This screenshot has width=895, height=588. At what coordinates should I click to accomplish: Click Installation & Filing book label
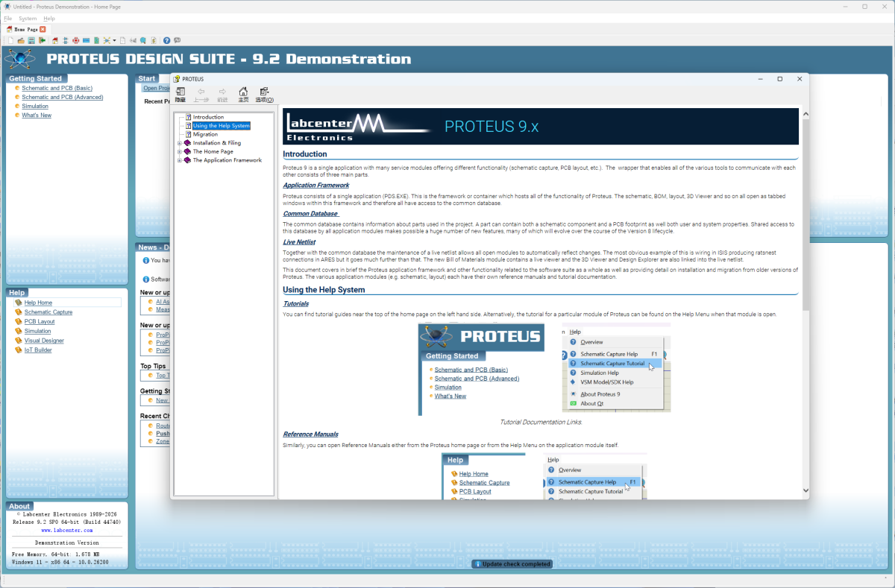[x=216, y=143]
